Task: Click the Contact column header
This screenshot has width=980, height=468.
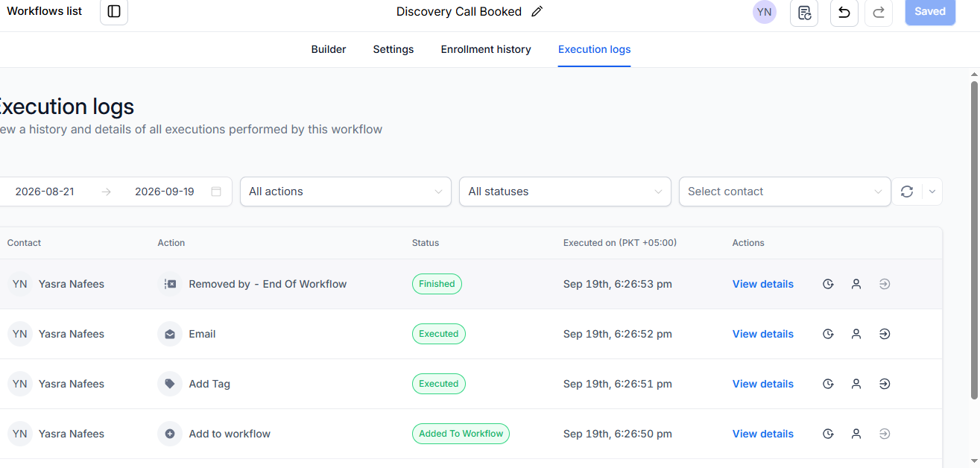Action: click(x=24, y=243)
